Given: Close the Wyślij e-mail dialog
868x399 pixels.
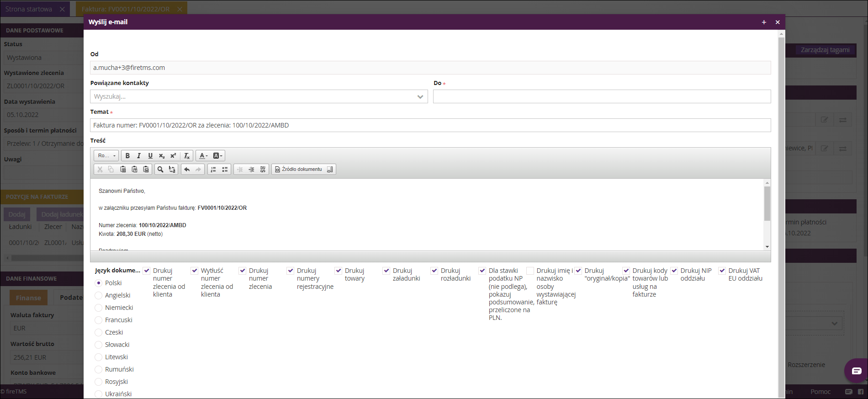Looking at the screenshot, I should pyautogui.click(x=778, y=22).
